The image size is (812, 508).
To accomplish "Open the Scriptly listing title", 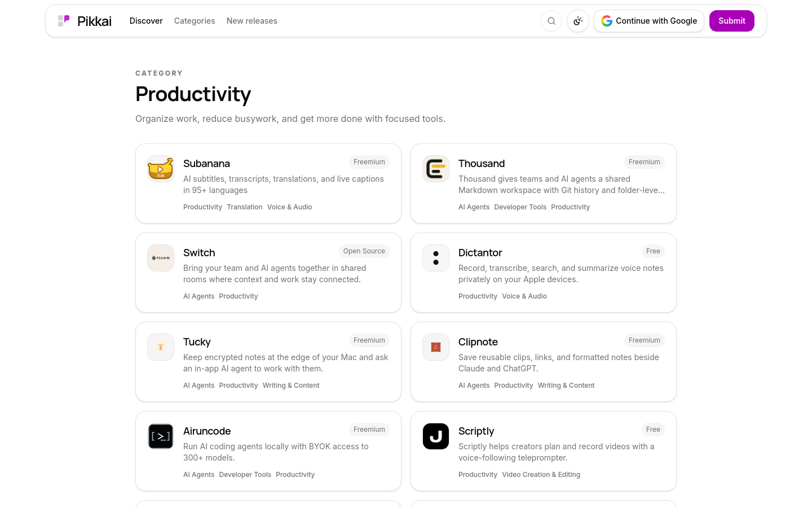I will [476, 431].
